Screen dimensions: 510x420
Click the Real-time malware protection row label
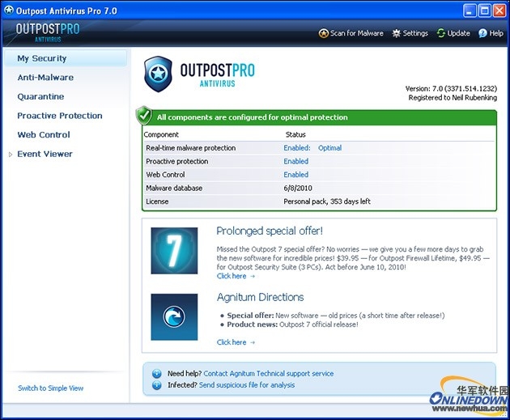[190, 148]
